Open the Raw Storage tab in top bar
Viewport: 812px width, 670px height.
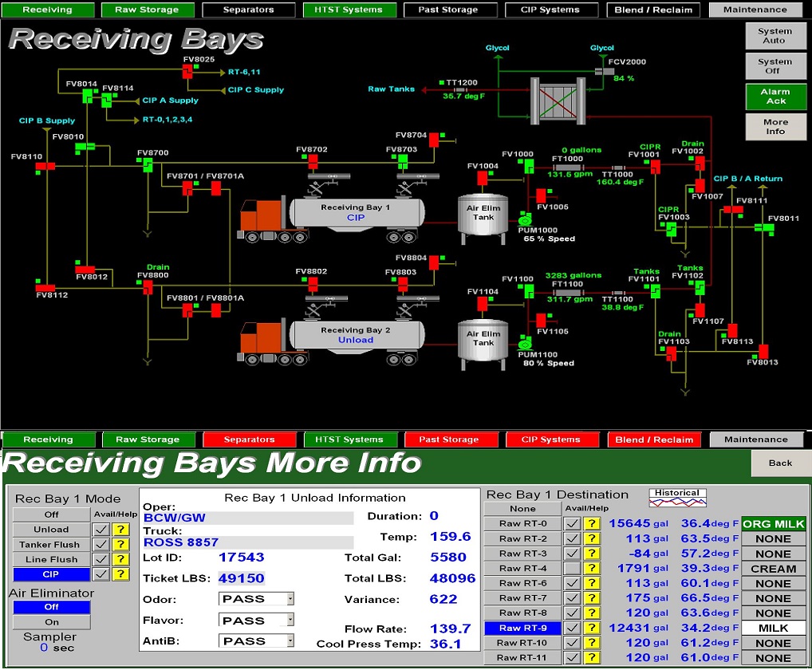pos(147,10)
